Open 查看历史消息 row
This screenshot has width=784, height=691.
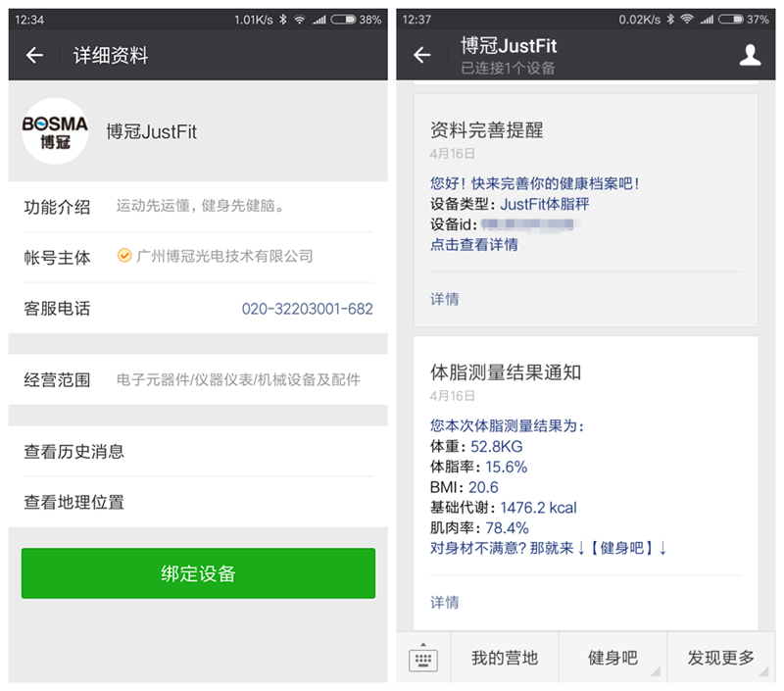pos(199,451)
